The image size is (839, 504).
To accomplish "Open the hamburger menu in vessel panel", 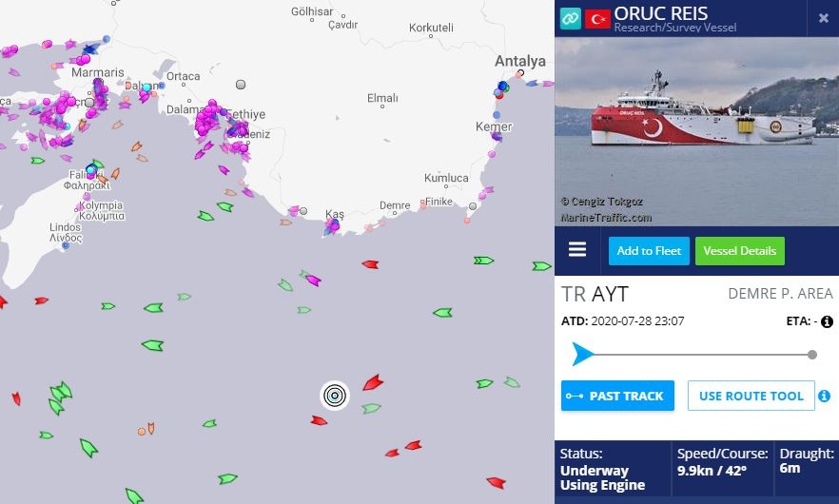I will tap(576, 249).
